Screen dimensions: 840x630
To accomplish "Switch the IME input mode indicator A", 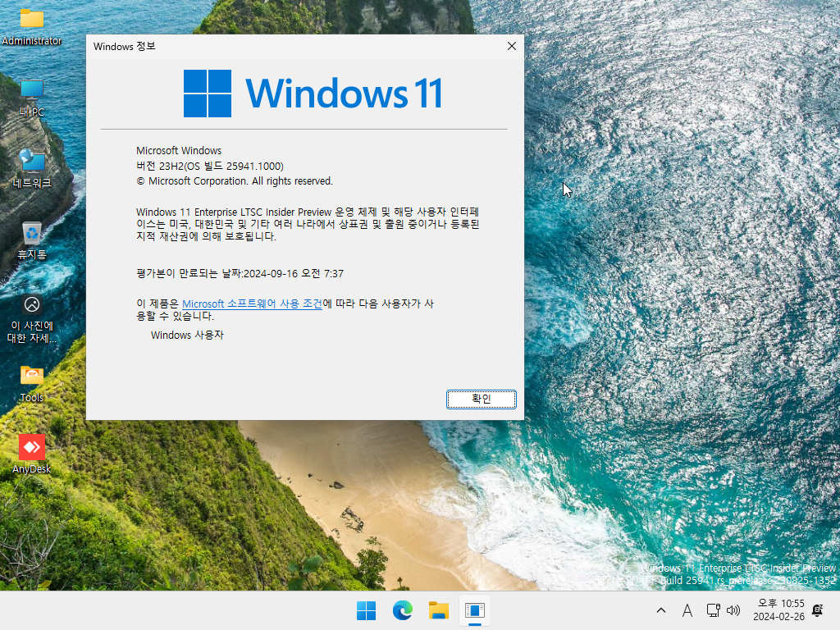I will coord(687,610).
